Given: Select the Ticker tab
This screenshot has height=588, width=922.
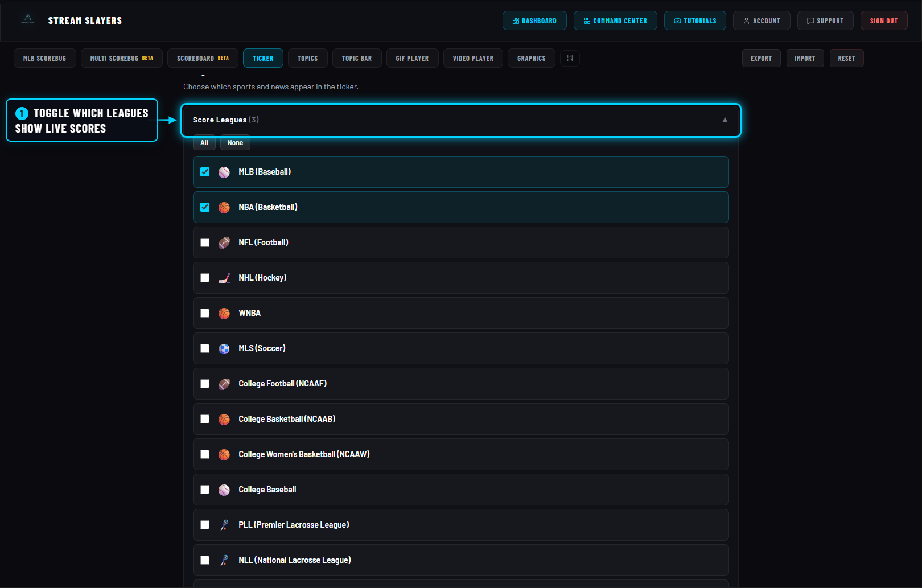Looking at the screenshot, I should click(x=263, y=59).
